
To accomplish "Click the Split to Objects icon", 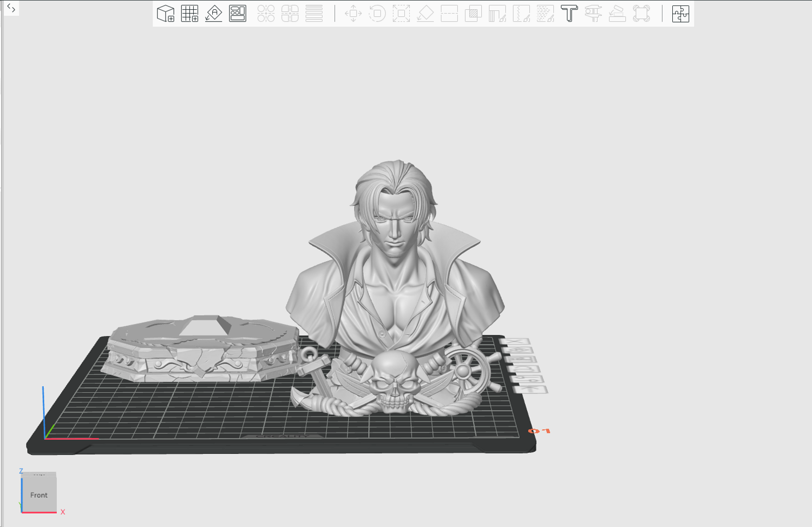I will (266, 14).
